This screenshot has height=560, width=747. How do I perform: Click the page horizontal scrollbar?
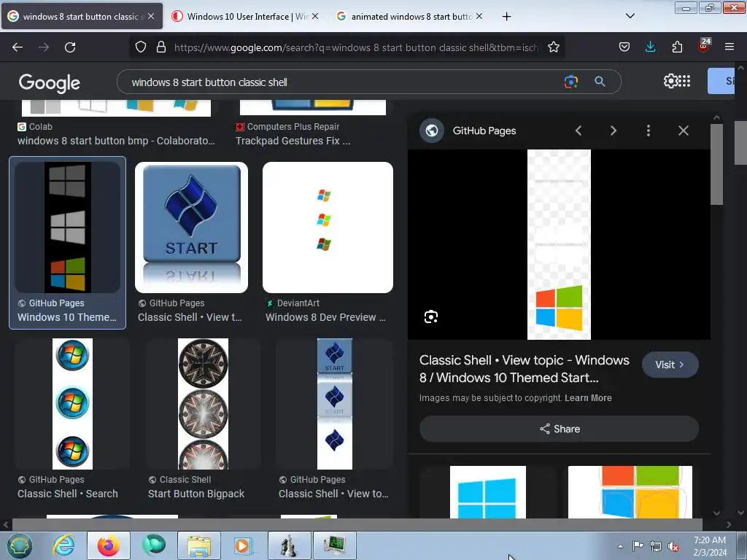click(357, 524)
